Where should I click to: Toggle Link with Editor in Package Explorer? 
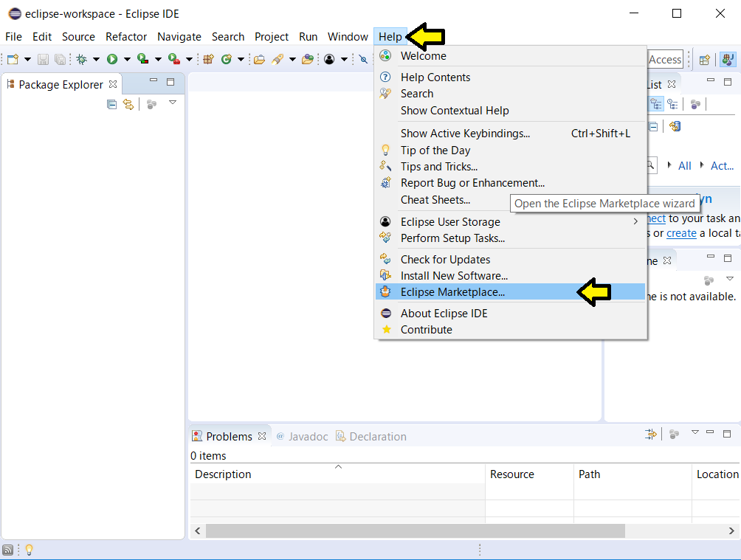coord(128,105)
